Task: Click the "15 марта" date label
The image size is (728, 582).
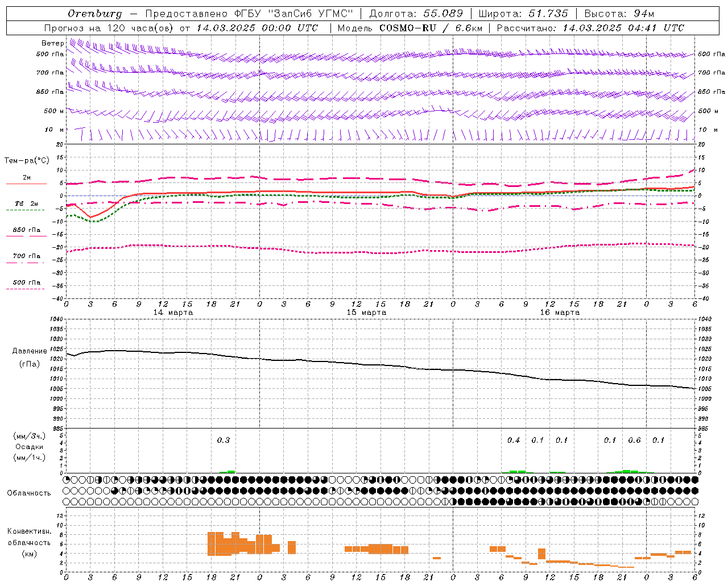Action: [366, 313]
